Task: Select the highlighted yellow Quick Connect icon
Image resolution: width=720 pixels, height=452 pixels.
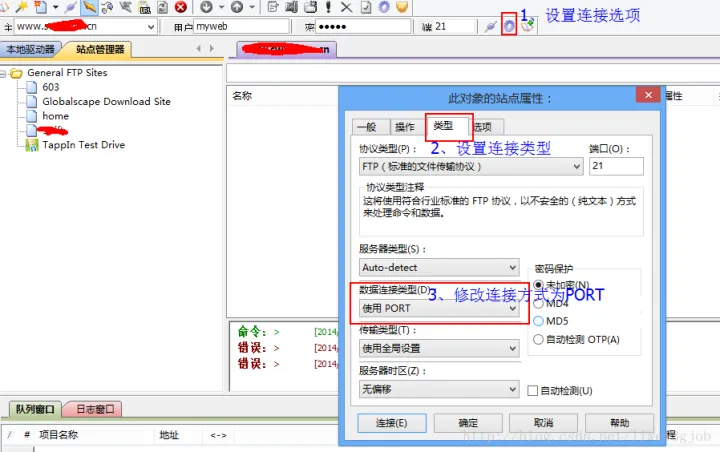Action: tap(90, 7)
